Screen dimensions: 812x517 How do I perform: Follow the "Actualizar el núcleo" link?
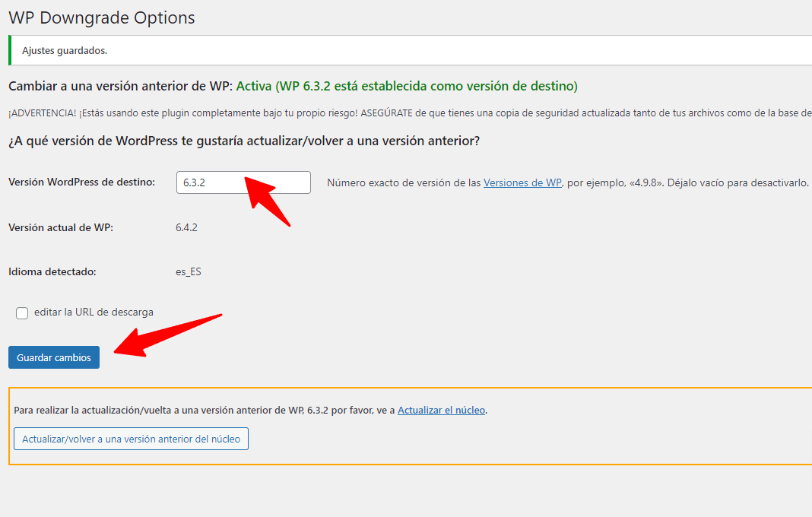[441, 411]
